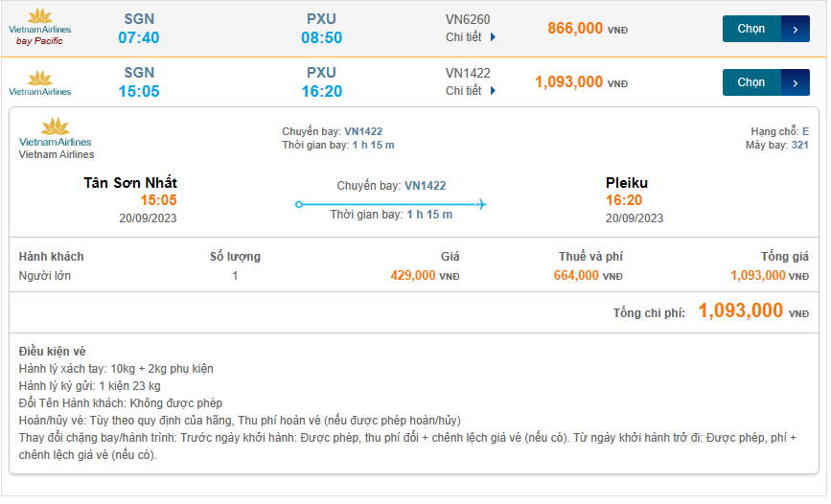This screenshot has width=831, height=504.
Task: Click triangle arrow next to VN1422 Chi tiết
Action: point(494,91)
